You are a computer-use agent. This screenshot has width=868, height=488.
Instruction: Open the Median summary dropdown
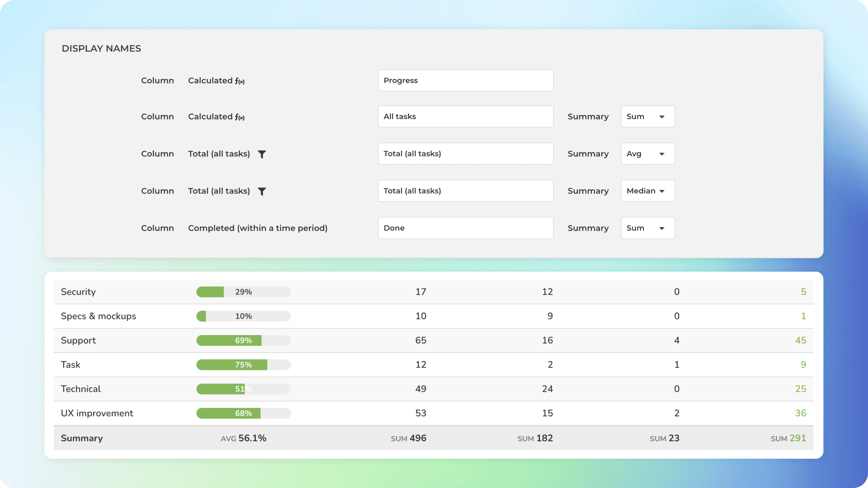pyautogui.click(x=647, y=191)
